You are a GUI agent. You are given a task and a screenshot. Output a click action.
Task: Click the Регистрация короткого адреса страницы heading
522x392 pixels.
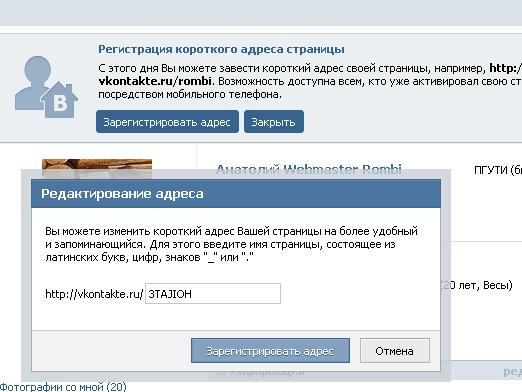pos(221,49)
